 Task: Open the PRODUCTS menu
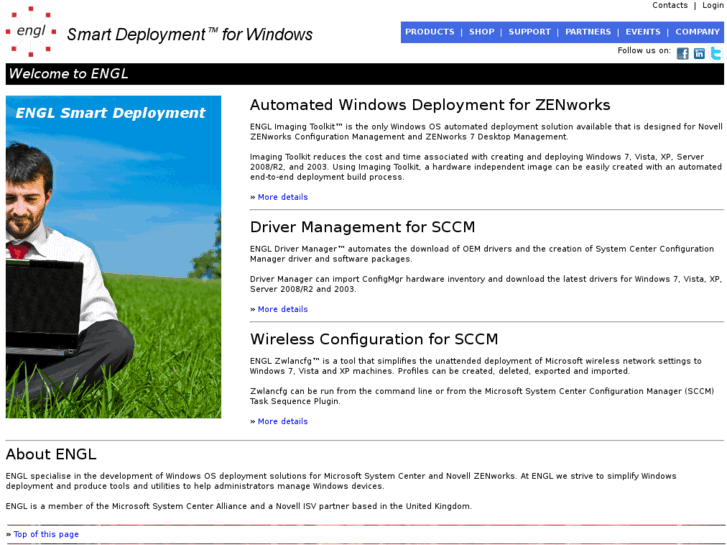(x=430, y=32)
